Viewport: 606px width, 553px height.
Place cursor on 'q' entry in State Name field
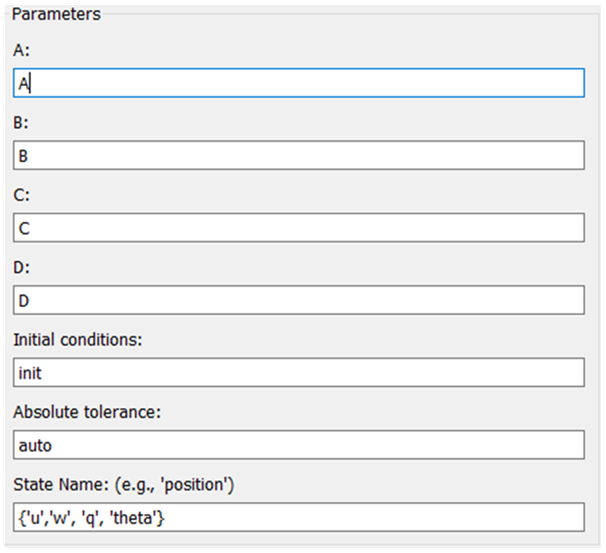[x=89, y=519]
